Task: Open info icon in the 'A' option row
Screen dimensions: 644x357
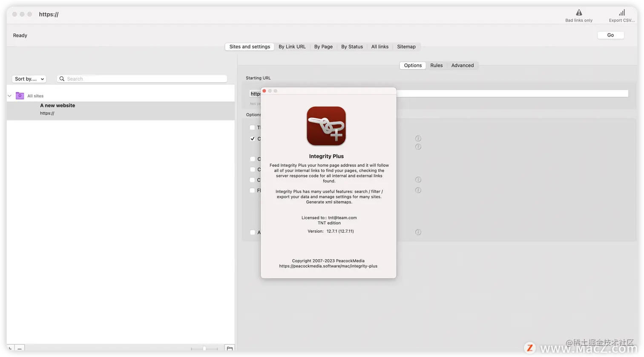Action: coord(418,232)
